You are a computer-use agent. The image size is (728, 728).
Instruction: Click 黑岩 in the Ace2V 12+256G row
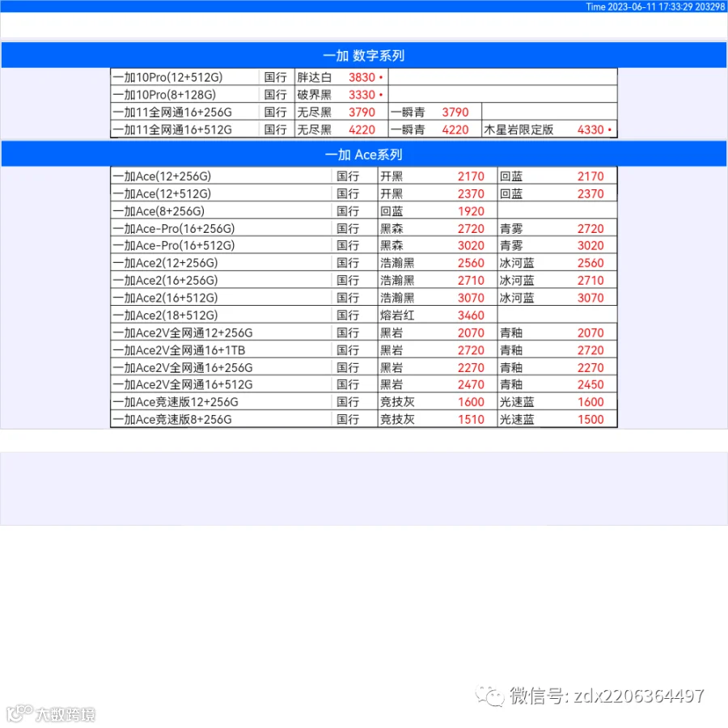pyautogui.click(x=392, y=333)
